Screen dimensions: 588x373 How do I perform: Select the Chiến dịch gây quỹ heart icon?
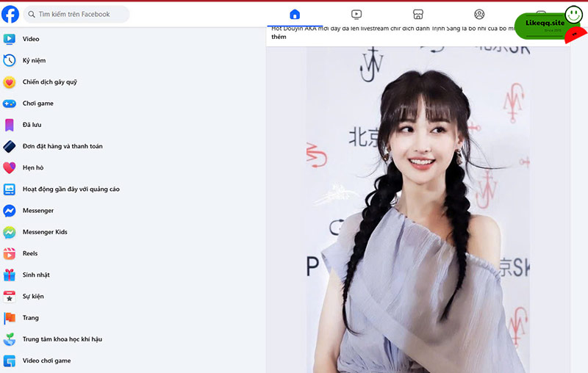tap(10, 82)
